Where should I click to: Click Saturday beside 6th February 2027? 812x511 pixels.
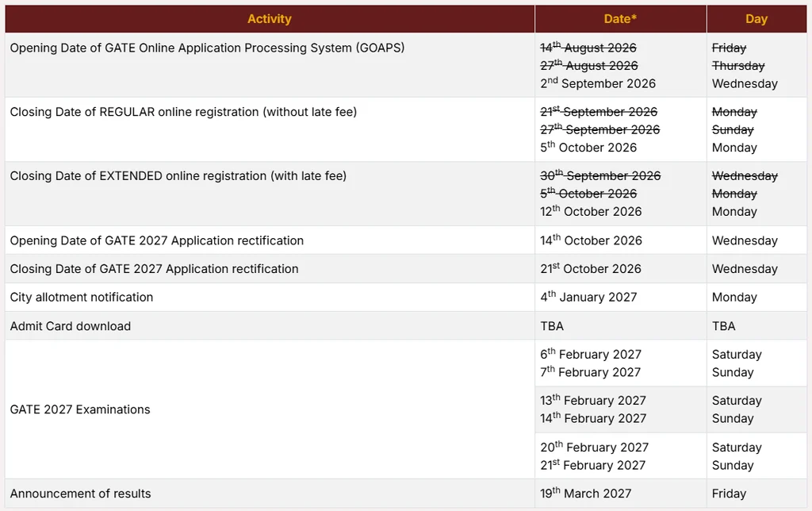(737, 355)
